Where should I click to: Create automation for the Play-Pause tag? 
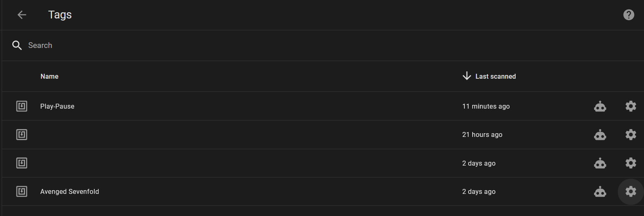pyautogui.click(x=600, y=107)
